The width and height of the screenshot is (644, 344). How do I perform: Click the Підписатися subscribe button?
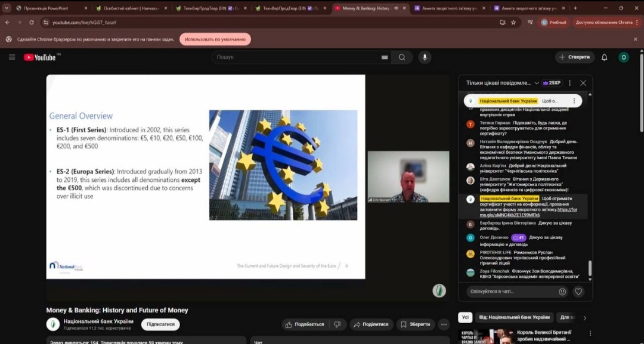click(160, 324)
